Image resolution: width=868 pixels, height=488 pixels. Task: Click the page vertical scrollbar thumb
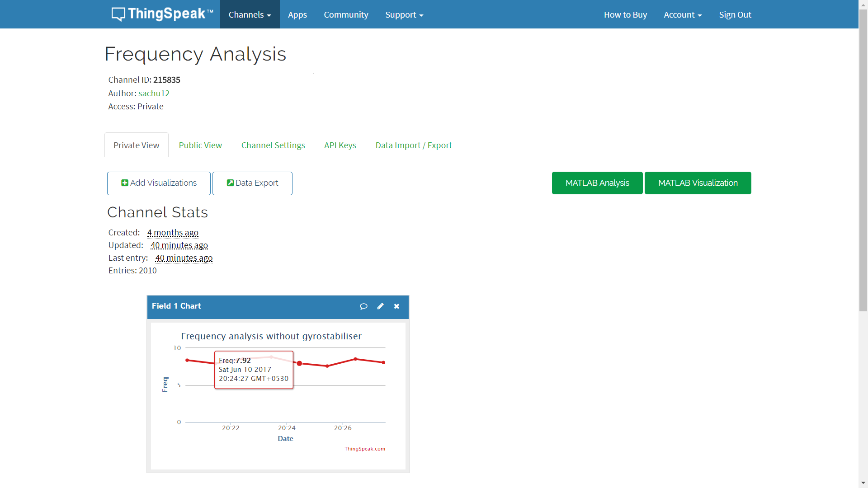[863, 160]
